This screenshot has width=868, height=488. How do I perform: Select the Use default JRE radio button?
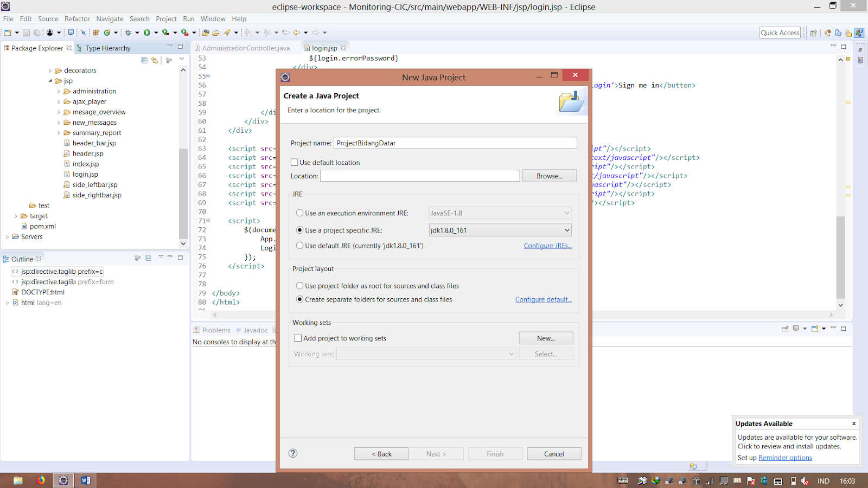click(x=299, y=245)
